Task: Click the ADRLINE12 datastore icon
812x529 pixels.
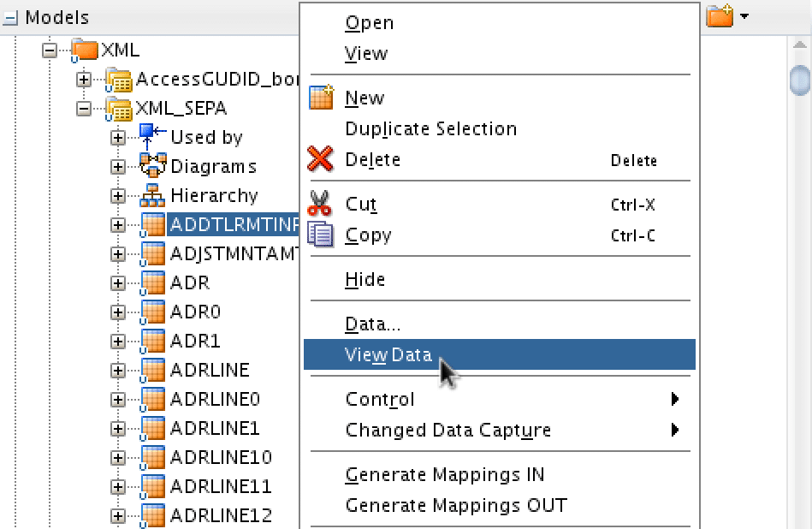Action: tap(153, 515)
